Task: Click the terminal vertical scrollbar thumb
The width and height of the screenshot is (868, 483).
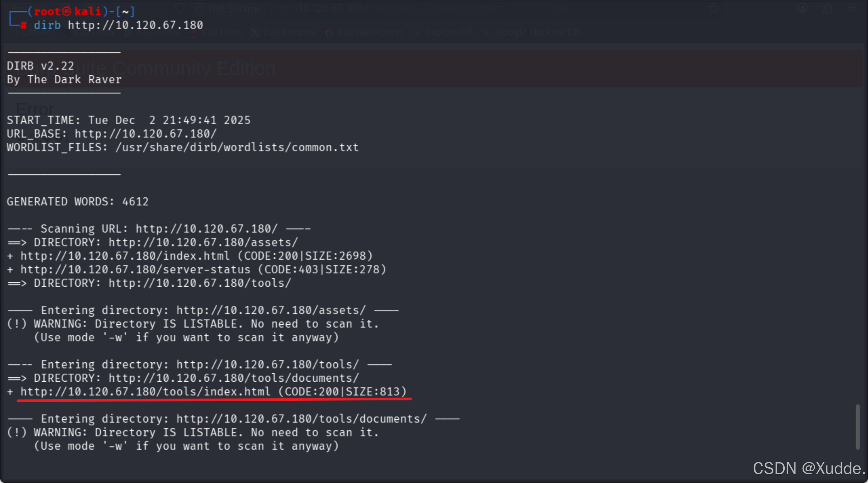Action: [x=857, y=427]
